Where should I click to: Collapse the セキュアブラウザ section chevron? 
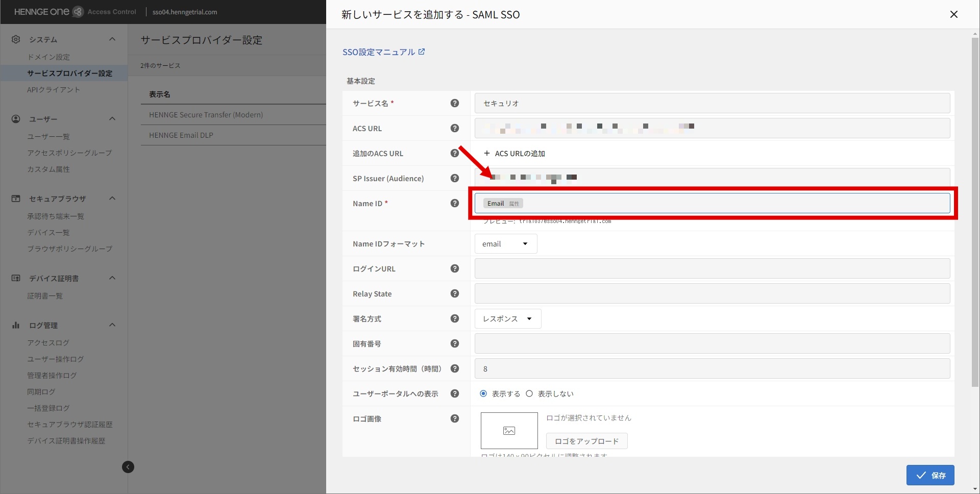click(x=112, y=199)
